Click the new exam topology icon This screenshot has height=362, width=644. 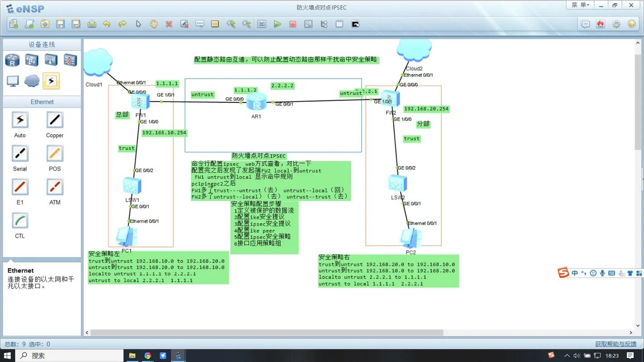click(29, 24)
